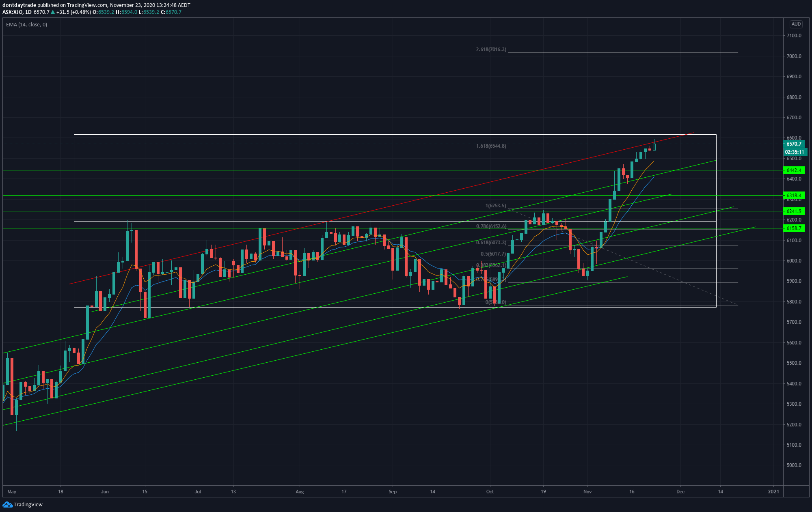The width and height of the screenshot is (812, 512).
Task: Click the 2021 label on time axis
Action: point(773,492)
